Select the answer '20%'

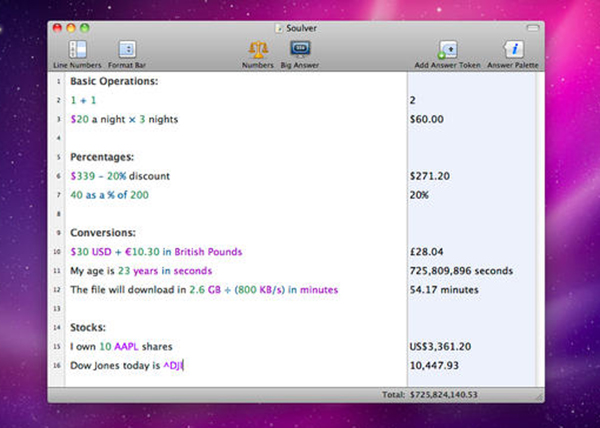(419, 195)
